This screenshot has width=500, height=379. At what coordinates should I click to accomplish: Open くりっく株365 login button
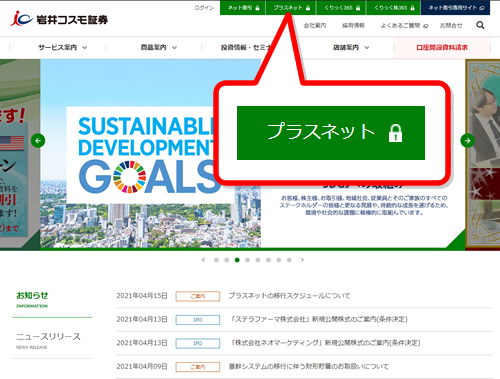393,8
